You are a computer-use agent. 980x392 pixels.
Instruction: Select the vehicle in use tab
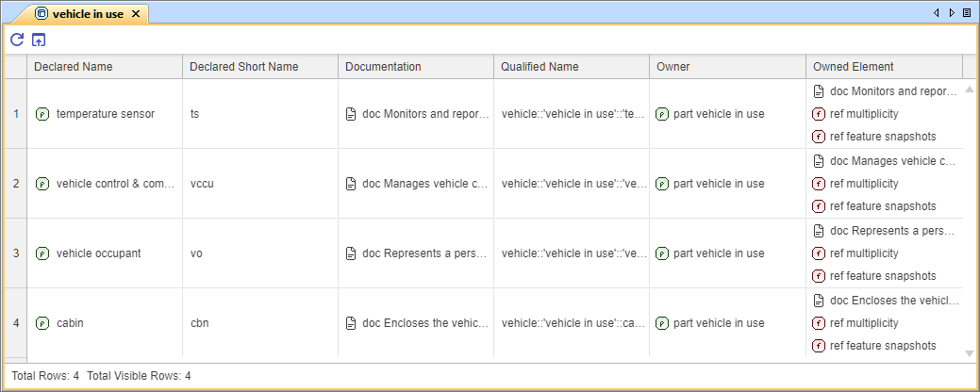[x=87, y=14]
